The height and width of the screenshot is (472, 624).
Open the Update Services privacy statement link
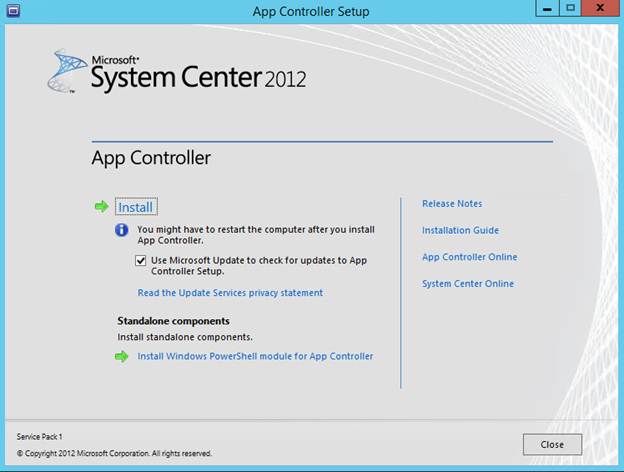pos(230,293)
